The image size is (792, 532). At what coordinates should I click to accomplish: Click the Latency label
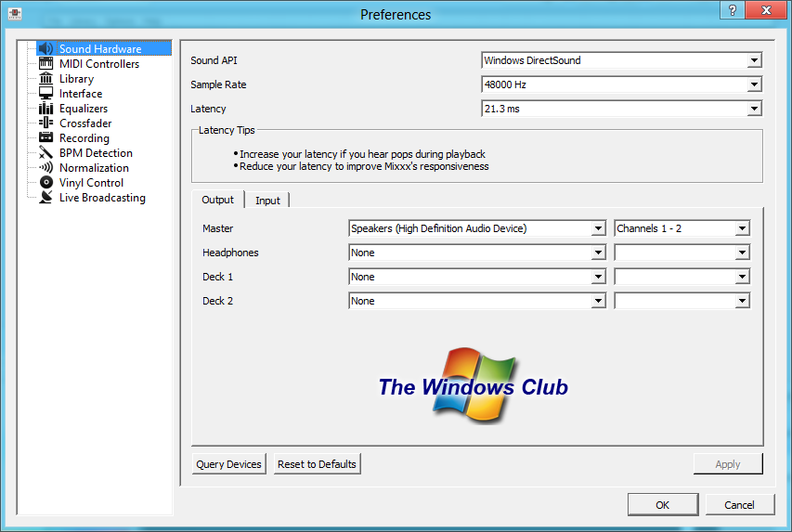click(x=208, y=109)
